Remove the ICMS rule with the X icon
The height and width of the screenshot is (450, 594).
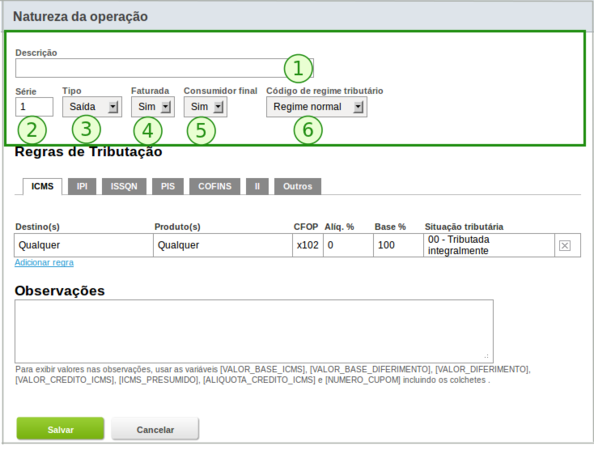[564, 245]
